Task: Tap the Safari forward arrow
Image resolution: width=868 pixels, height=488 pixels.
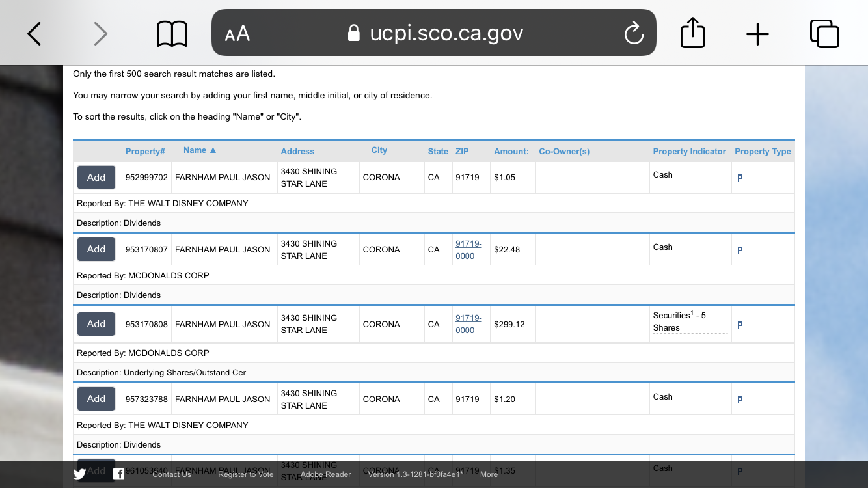Action: click(x=100, y=33)
